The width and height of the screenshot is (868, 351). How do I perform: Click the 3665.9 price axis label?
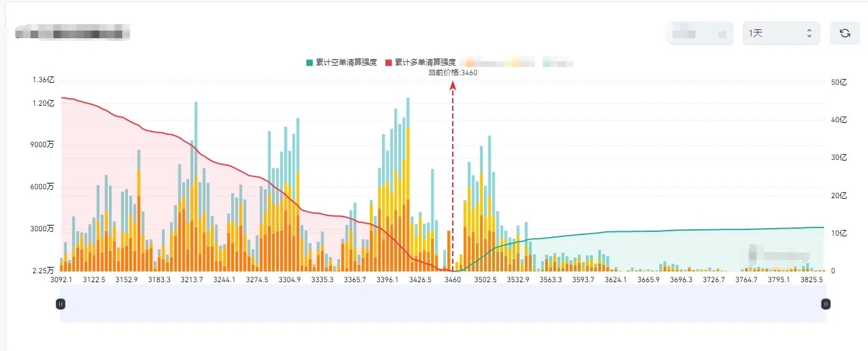pyautogui.click(x=648, y=280)
